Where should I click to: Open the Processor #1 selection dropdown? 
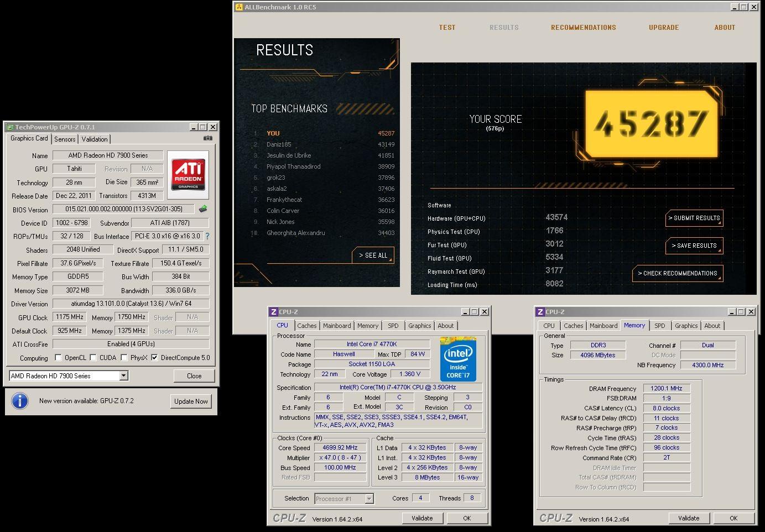(x=369, y=499)
